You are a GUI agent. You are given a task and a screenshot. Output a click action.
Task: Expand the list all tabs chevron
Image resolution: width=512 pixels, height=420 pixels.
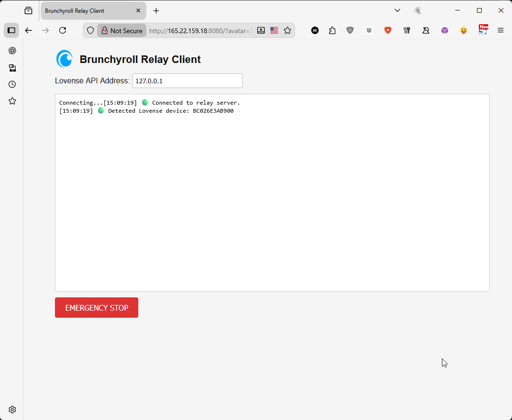tap(397, 10)
